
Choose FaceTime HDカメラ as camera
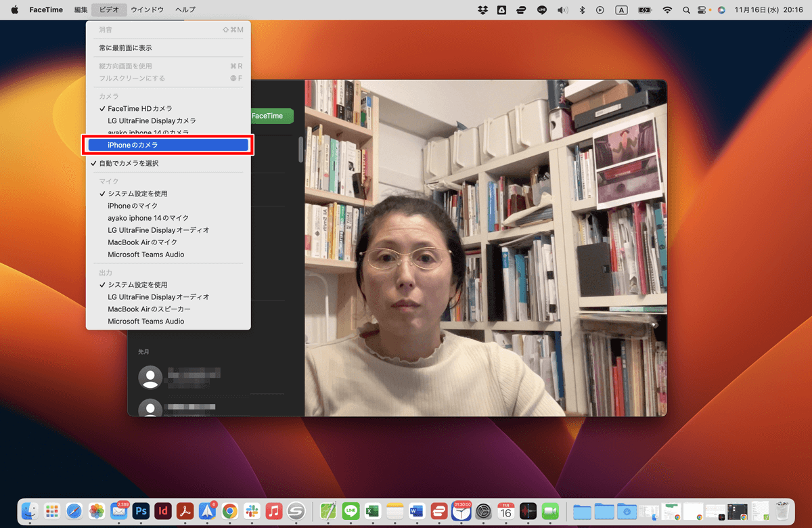[168, 108]
